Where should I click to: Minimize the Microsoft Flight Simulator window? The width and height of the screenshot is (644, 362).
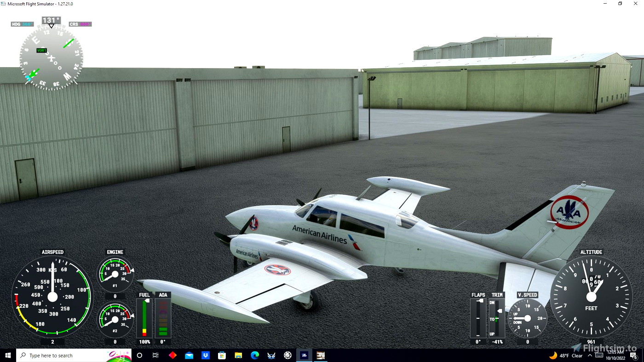604,4
